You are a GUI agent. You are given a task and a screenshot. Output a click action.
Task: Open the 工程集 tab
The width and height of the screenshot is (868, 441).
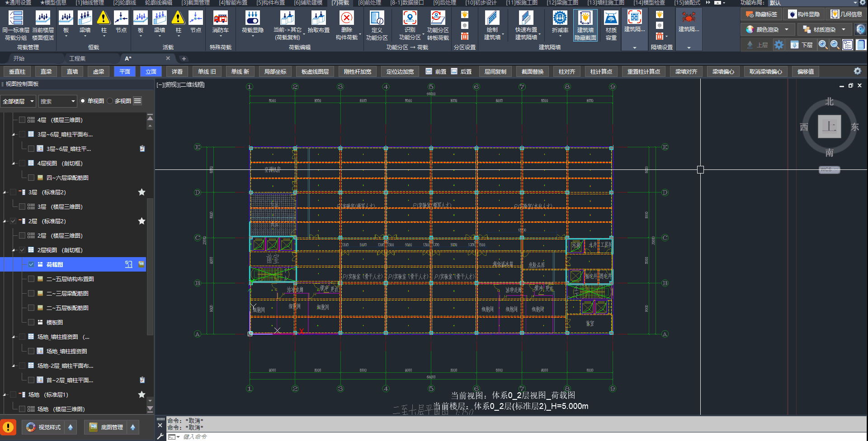[x=77, y=59]
